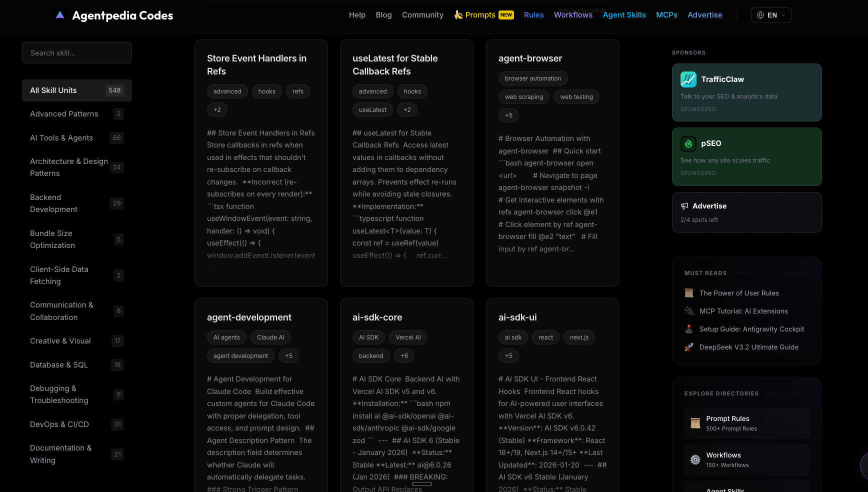This screenshot has width=868, height=492.
Task: Click the refs tag on Store Event Handlers card
Action: coord(298,91)
